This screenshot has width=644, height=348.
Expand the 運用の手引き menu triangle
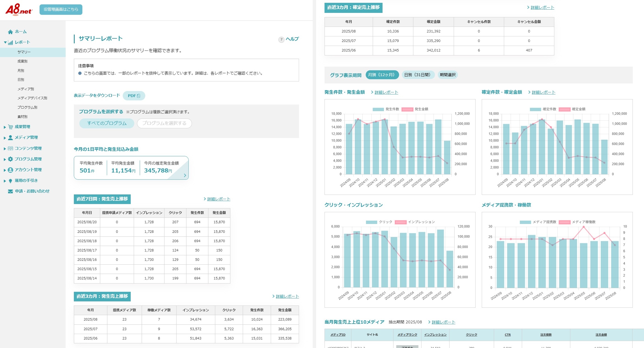[5, 181]
